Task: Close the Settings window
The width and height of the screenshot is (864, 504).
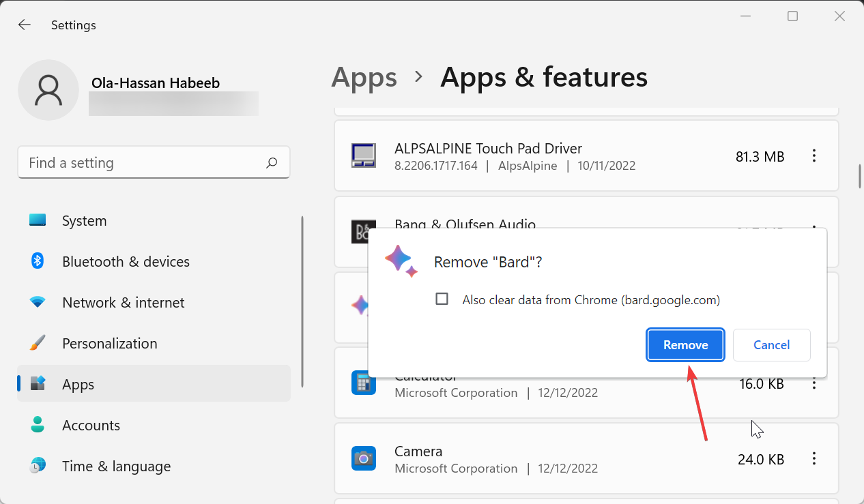Action: click(x=840, y=16)
